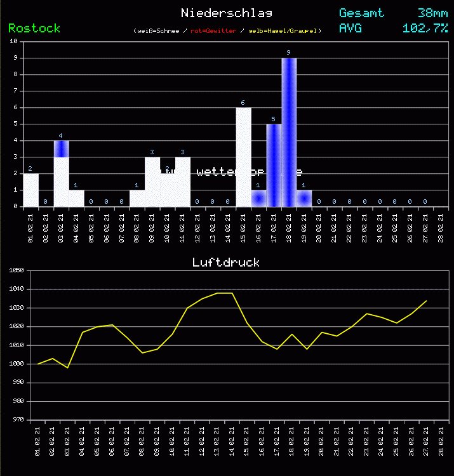This screenshot has width=454, height=476.
Task: Click the 38mm total value
Action: click(432, 13)
